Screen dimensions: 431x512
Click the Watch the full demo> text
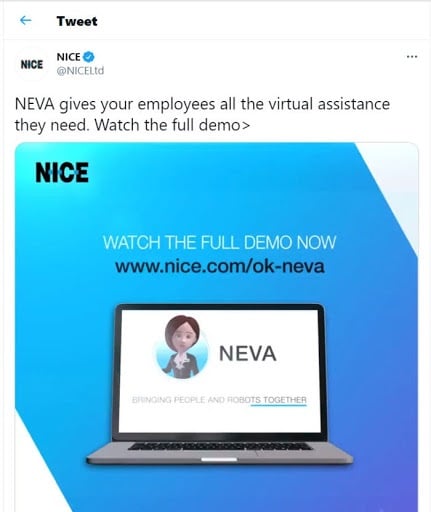[x=172, y=125]
